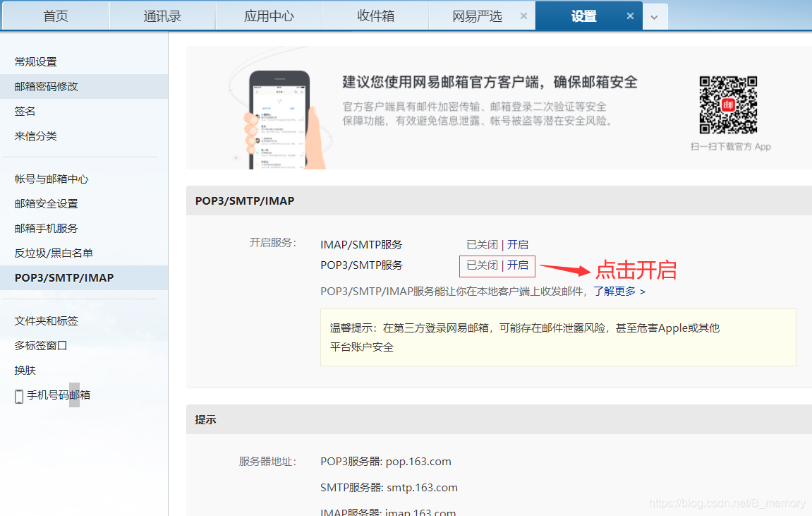Viewport: 812px width, 516px height.
Task: Switch to the 首页 tab
Action: [x=56, y=16]
